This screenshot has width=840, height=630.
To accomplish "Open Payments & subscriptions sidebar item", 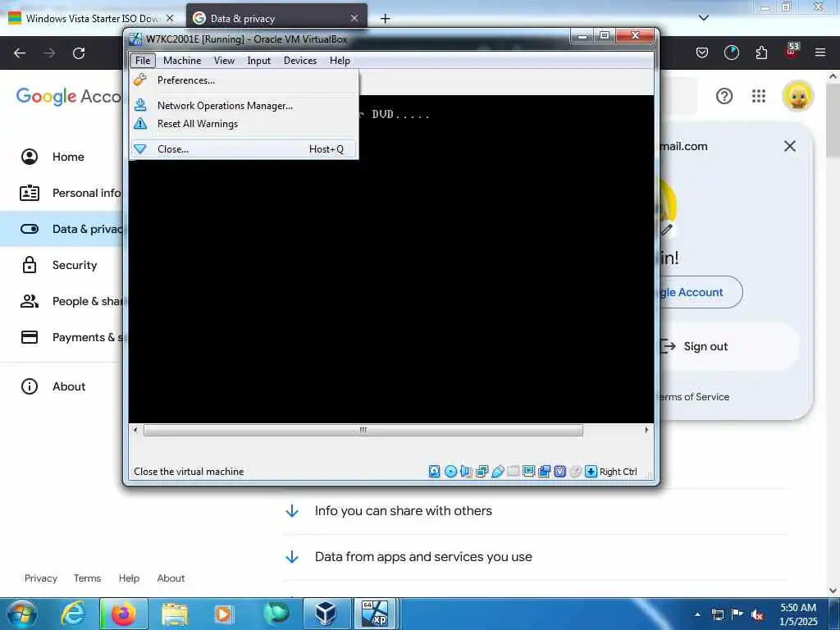I will (62, 337).
